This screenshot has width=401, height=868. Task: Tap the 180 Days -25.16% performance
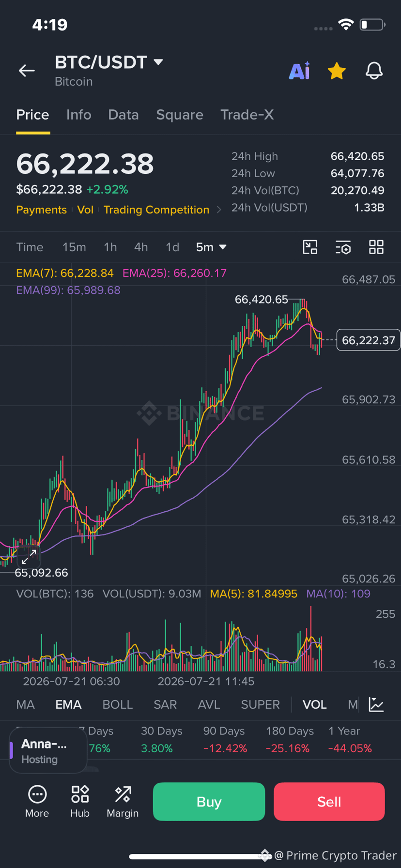click(x=289, y=740)
